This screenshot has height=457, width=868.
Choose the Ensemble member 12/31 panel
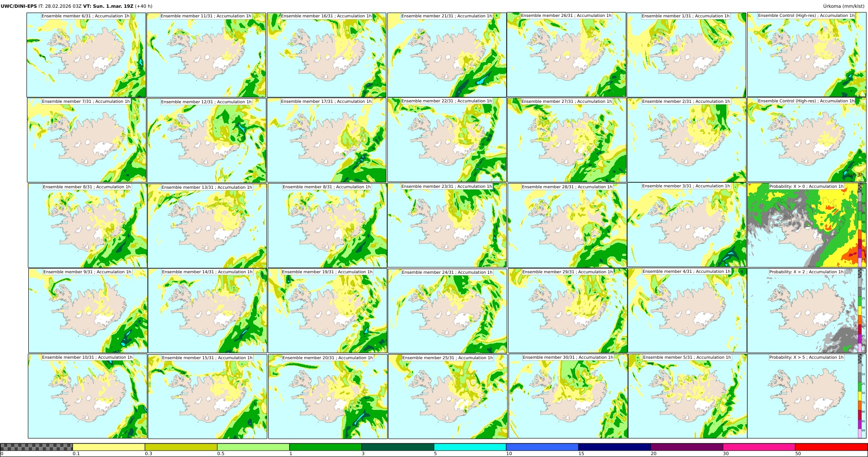(x=206, y=140)
